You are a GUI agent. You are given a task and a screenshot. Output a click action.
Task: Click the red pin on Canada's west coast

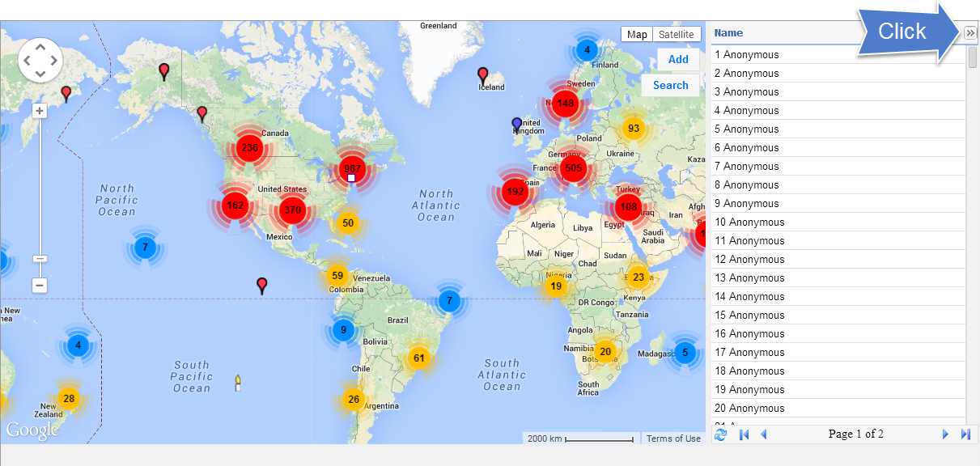(202, 114)
